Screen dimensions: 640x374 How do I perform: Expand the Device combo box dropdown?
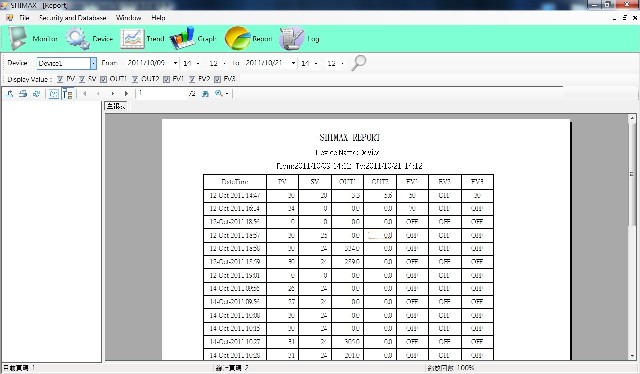pos(93,63)
